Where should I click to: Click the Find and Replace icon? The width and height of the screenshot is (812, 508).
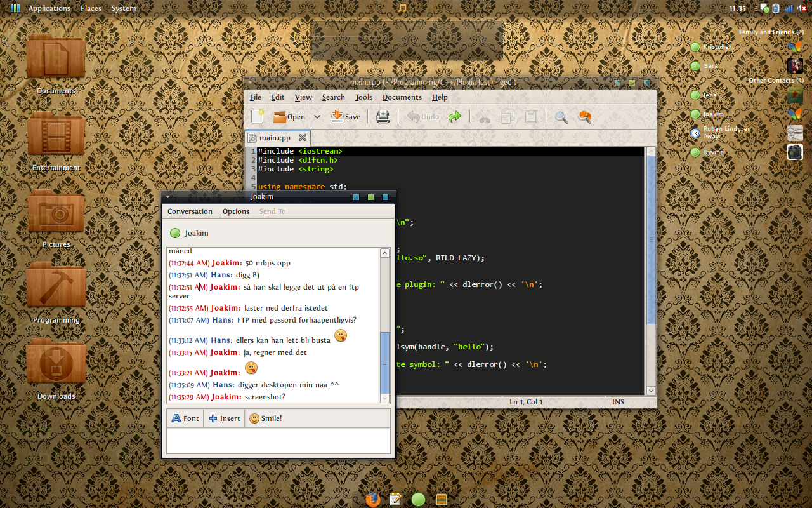point(584,117)
